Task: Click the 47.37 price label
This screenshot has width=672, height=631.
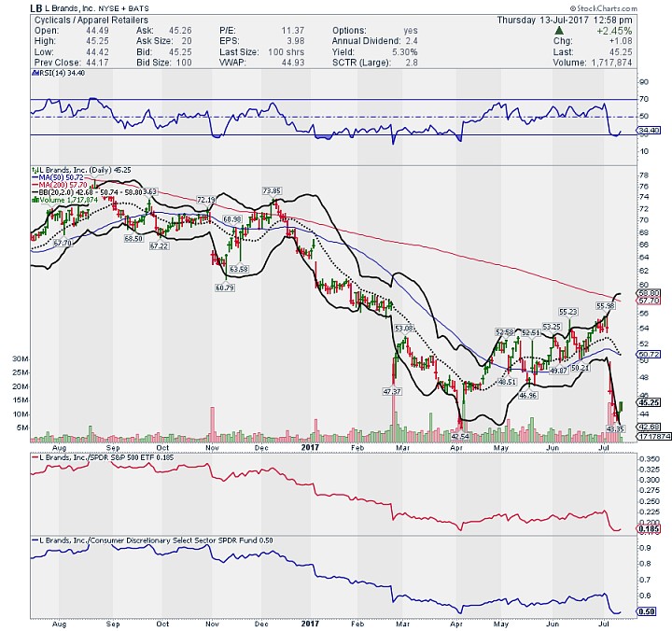Action: pyautogui.click(x=392, y=391)
